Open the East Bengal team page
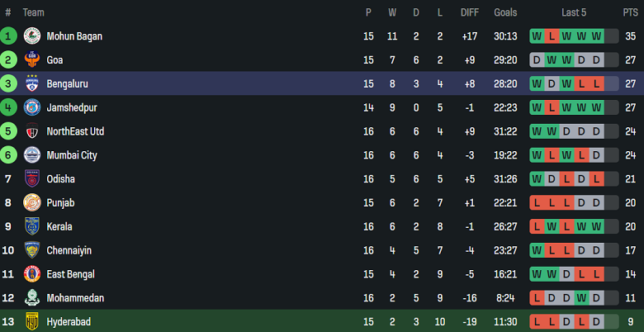This screenshot has width=644, height=332. [x=70, y=274]
